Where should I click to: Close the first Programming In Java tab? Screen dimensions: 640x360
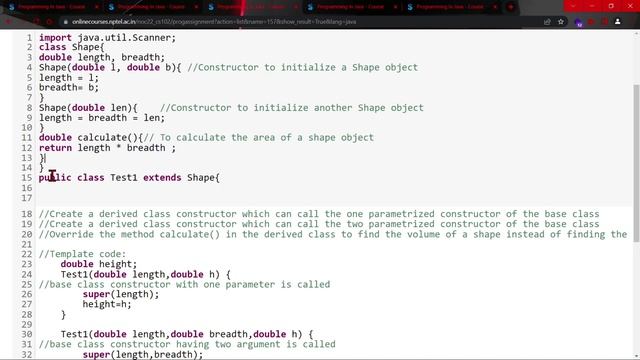[96, 7]
